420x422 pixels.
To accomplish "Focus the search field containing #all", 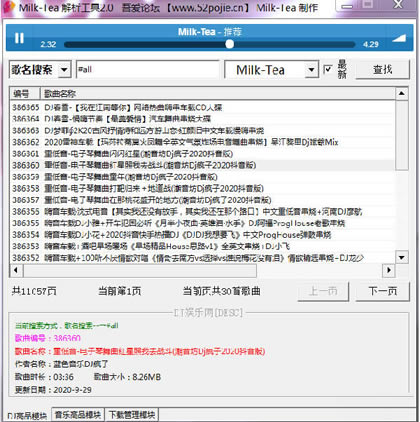I will (x=148, y=69).
